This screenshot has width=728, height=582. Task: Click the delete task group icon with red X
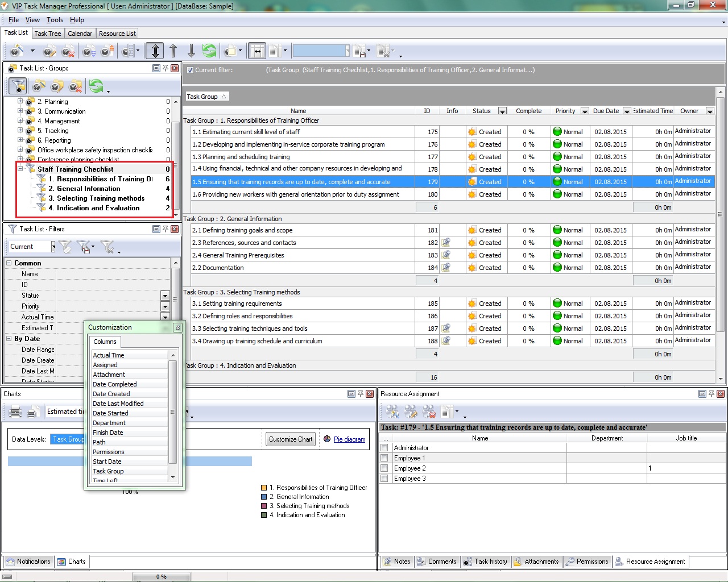(75, 86)
